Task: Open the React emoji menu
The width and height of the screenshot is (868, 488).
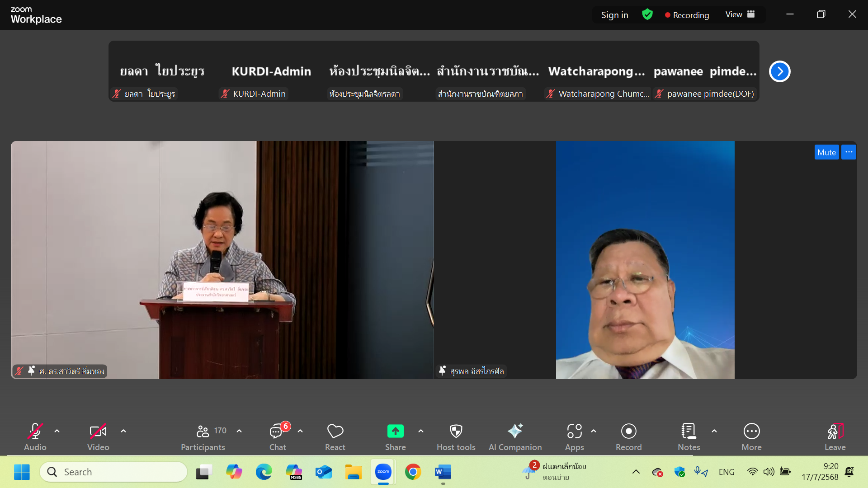Action: [x=335, y=436]
